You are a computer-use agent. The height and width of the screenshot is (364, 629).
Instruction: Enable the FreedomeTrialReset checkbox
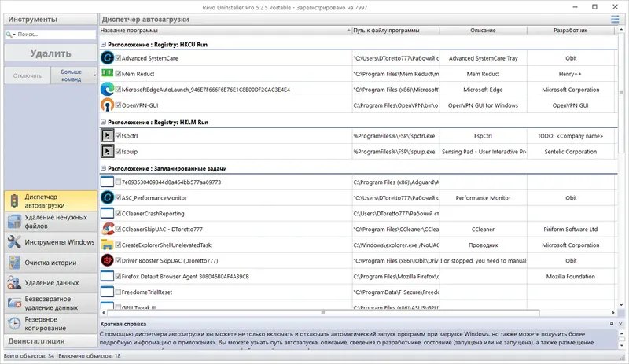click(118, 292)
